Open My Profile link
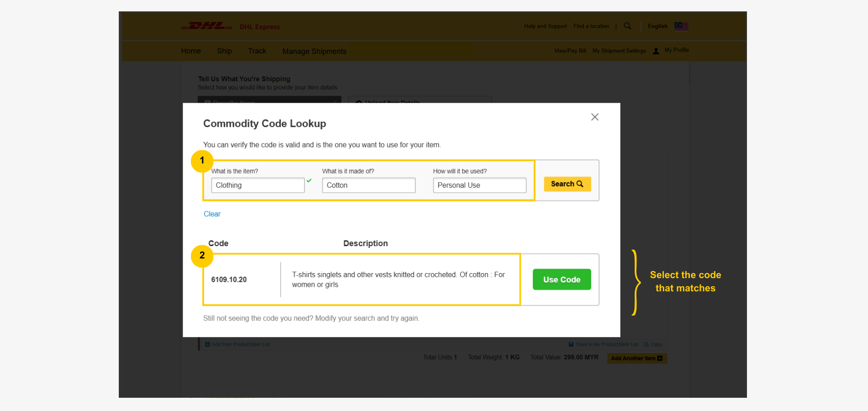 coord(677,50)
